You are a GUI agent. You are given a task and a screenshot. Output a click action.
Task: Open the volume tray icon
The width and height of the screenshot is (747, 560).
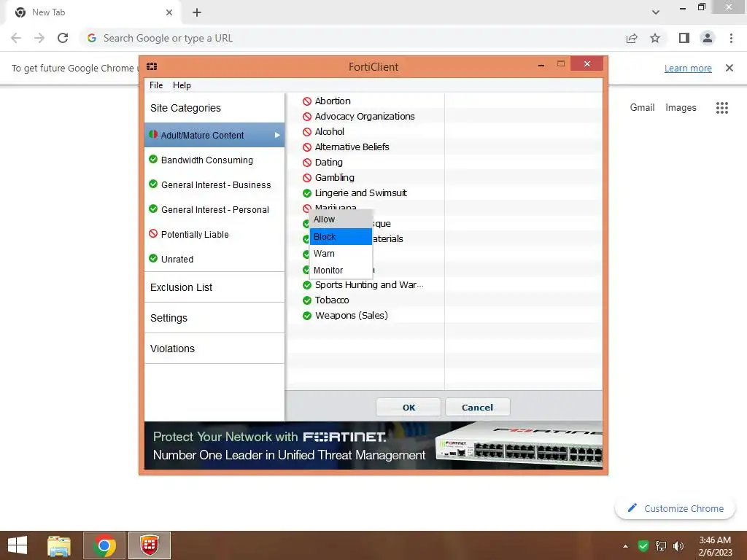[678, 545]
